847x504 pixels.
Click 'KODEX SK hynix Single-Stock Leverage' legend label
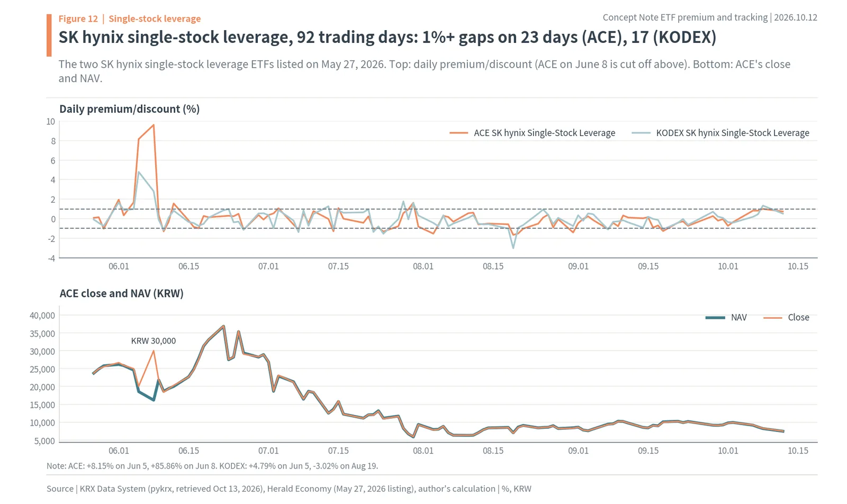(x=733, y=133)
